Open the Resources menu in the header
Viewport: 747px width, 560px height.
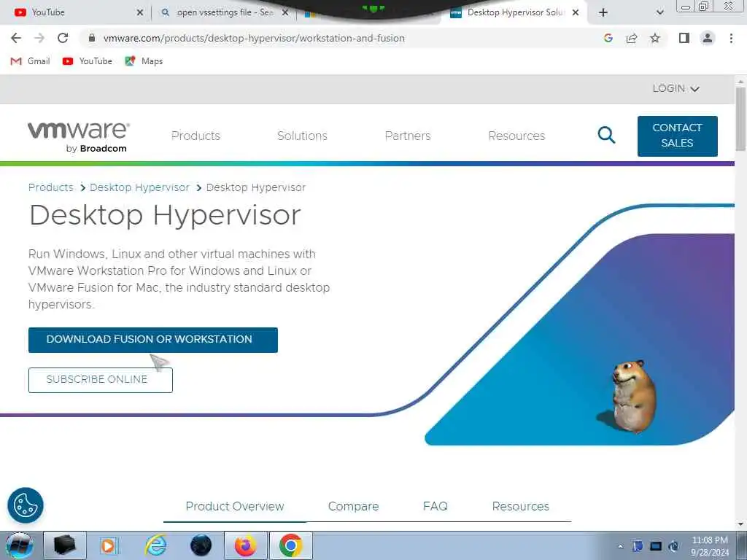(516, 136)
